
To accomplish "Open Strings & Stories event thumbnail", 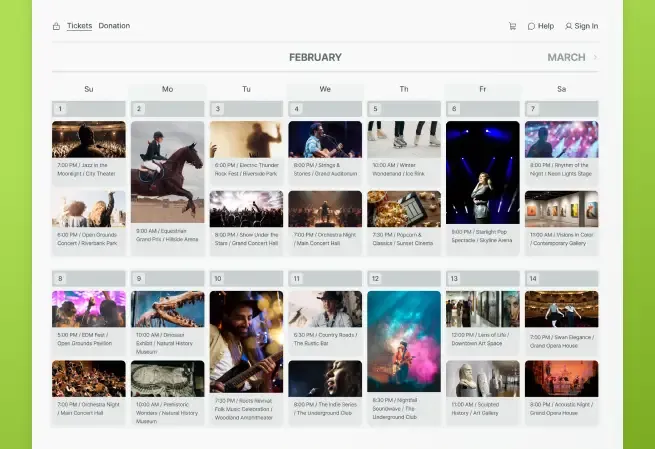I will 325,140.
